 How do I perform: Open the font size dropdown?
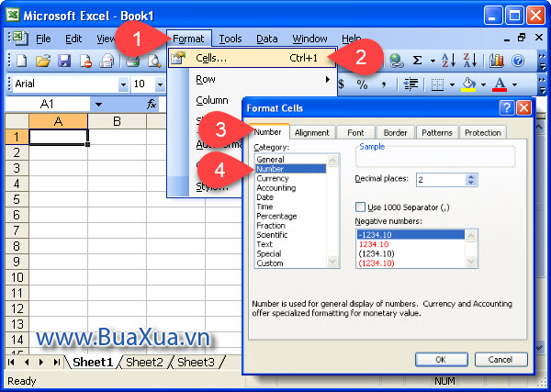click(x=160, y=84)
